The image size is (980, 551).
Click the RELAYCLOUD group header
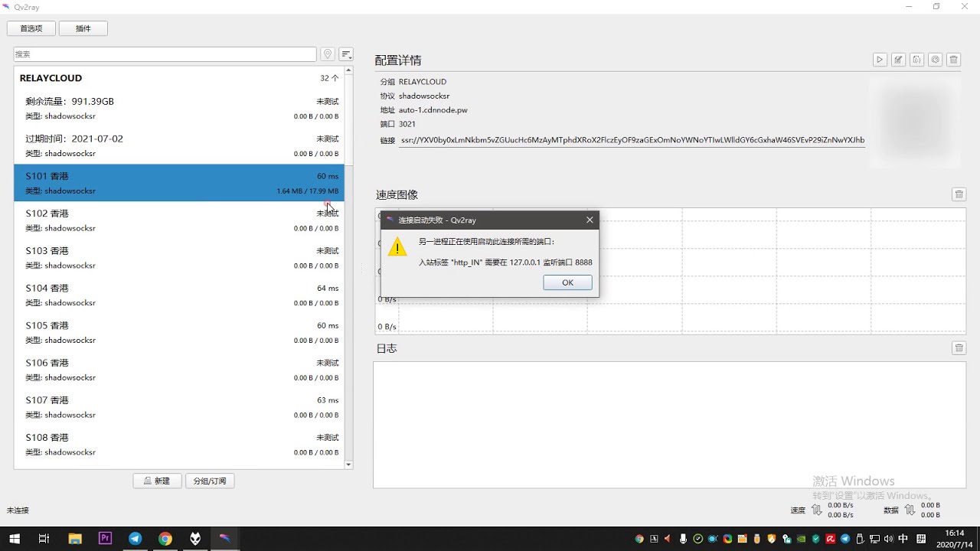179,78
